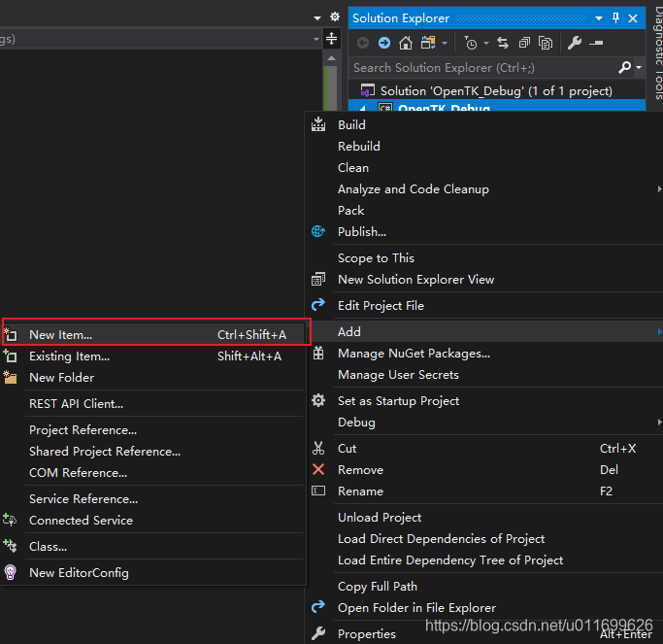Sync with Active Document icon
This screenshot has width=663, height=644.
pyautogui.click(x=503, y=43)
